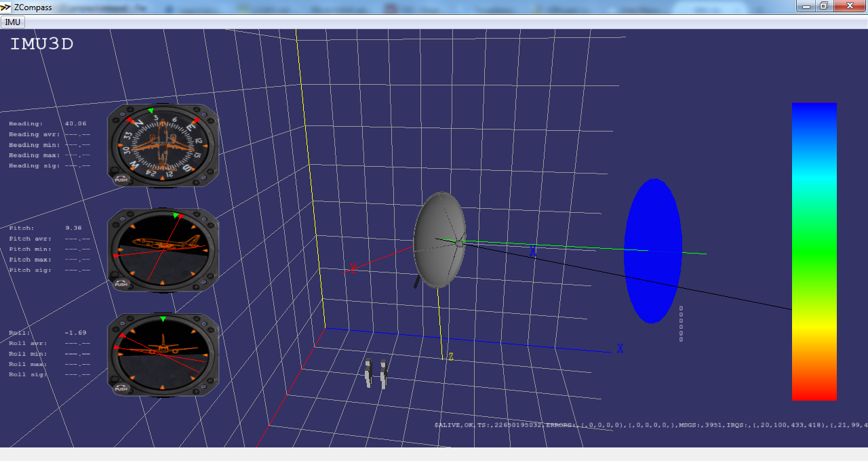Select the gray satellite dish model

(x=440, y=240)
